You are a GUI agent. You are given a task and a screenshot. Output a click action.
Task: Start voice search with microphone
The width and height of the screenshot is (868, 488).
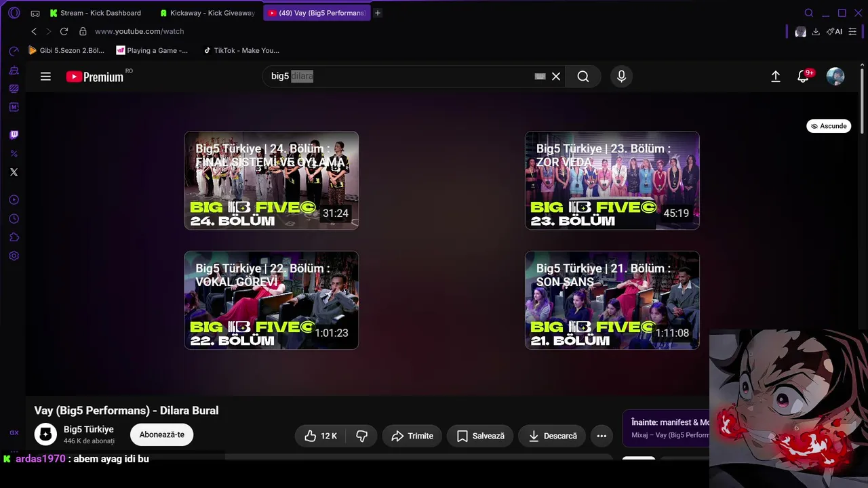pos(621,77)
